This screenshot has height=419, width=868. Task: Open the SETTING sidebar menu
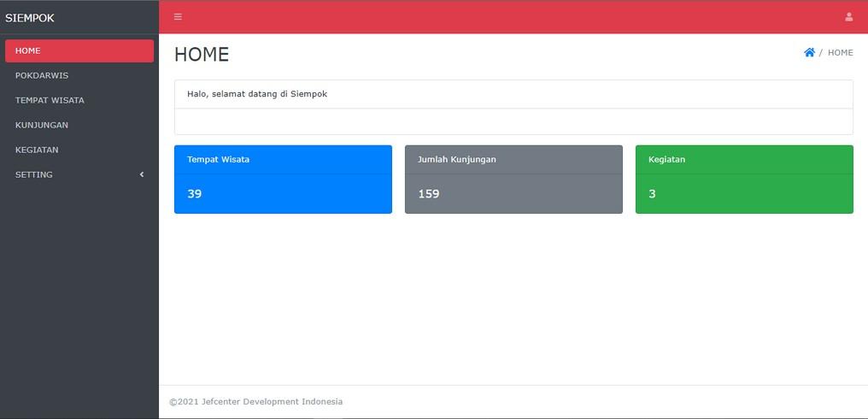click(79, 174)
